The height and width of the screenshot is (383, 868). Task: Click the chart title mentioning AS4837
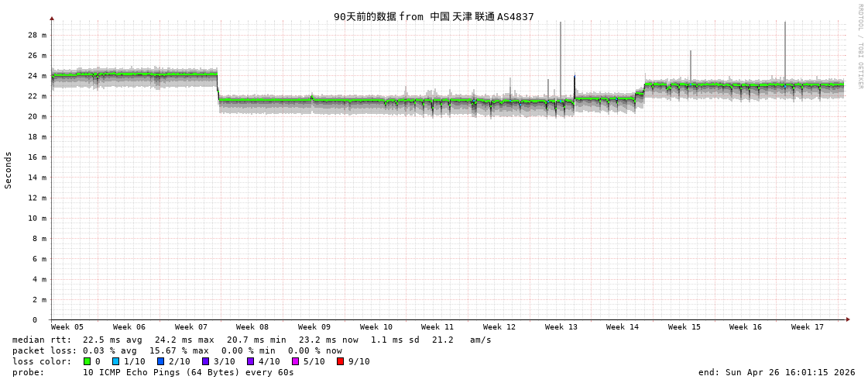434,16
